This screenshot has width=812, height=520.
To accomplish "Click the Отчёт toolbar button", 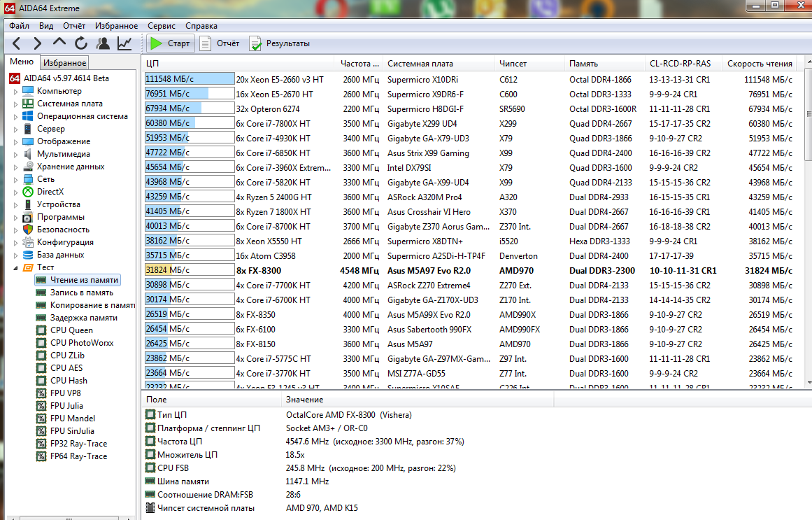I will (220, 43).
